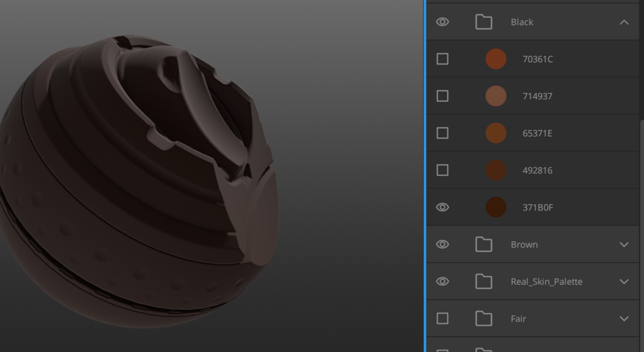Select the Fair folder name

[518, 319]
